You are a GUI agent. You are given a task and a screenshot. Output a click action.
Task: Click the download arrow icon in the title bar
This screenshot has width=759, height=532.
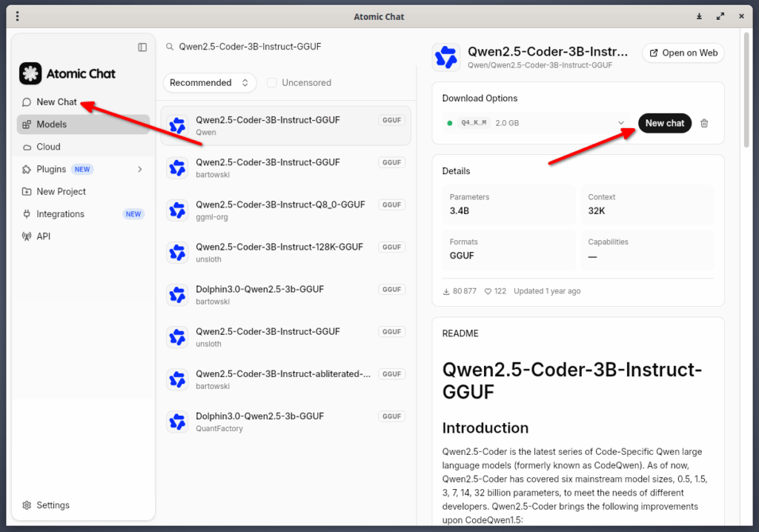[699, 16]
